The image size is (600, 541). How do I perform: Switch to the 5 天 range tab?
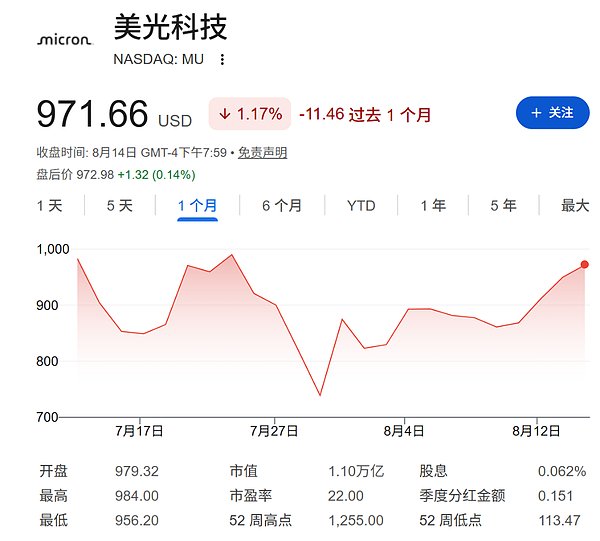point(120,206)
